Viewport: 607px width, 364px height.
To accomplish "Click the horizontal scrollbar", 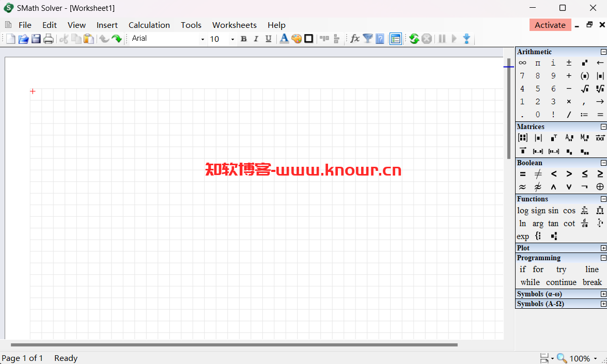I will point(234,345).
